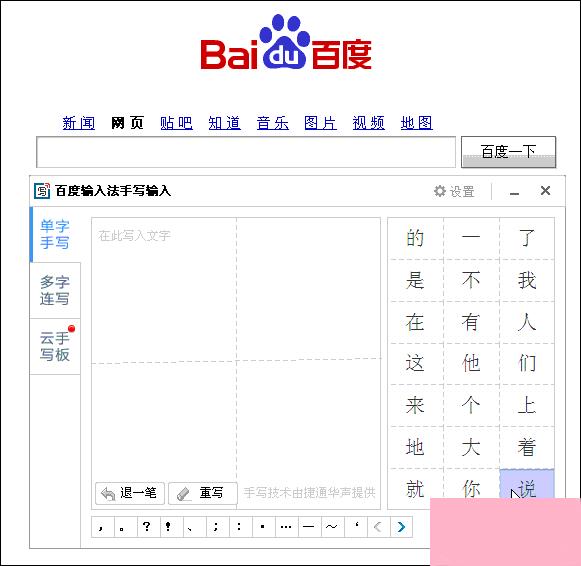581x566 pixels.
Task: Open the 视频 link
Action: 369,123
